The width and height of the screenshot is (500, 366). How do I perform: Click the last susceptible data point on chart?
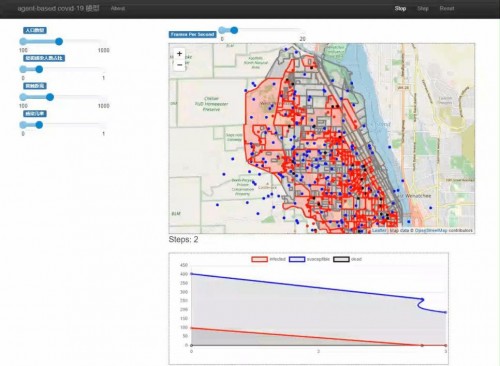coord(445,312)
